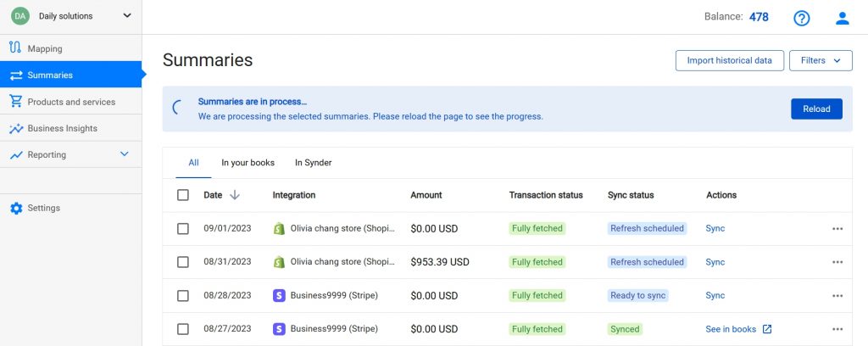Check the 08/27/2023 row checkbox

[x=183, y=329]
